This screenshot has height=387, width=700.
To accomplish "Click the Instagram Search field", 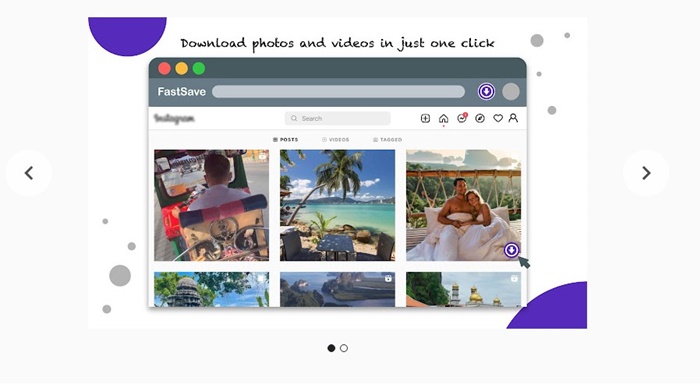I will point(338,118).
